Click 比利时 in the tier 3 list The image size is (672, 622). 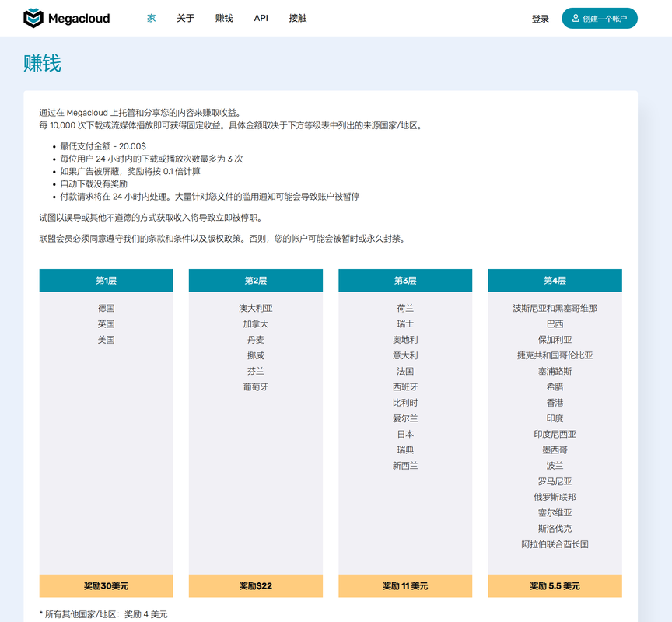click(x=405, y=403)
